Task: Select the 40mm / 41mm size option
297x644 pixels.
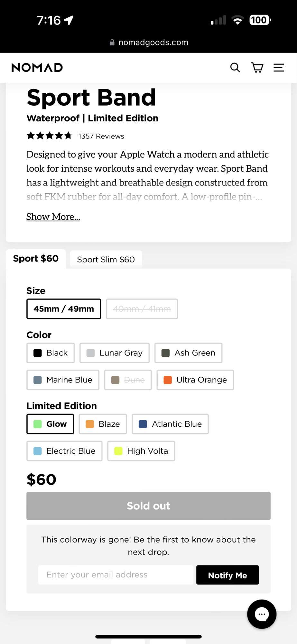Action: (x=142, y=309)
